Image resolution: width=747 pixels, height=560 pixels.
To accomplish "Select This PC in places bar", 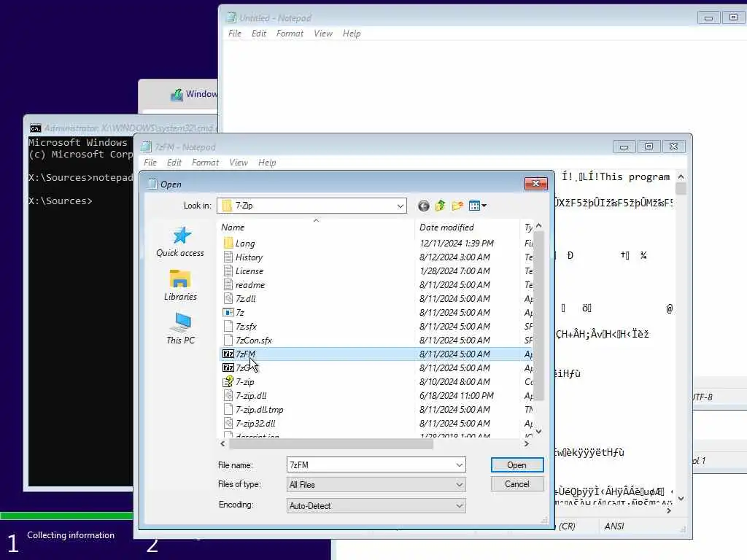I will (x=180, y=329).
